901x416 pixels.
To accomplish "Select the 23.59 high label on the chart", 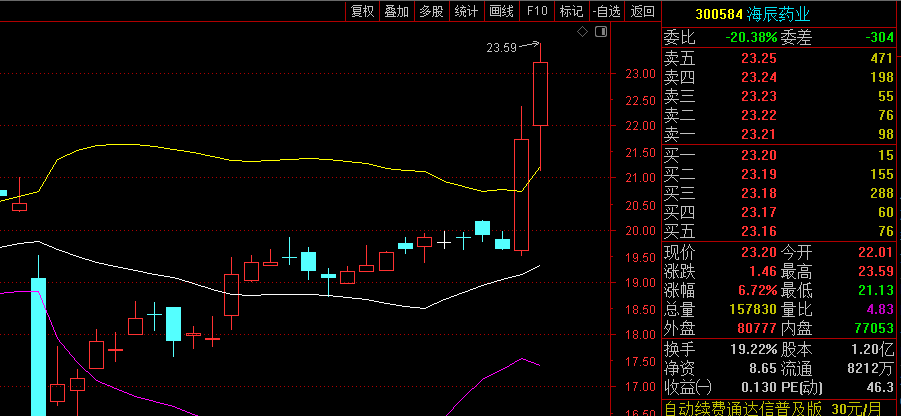I will point(502,48).
